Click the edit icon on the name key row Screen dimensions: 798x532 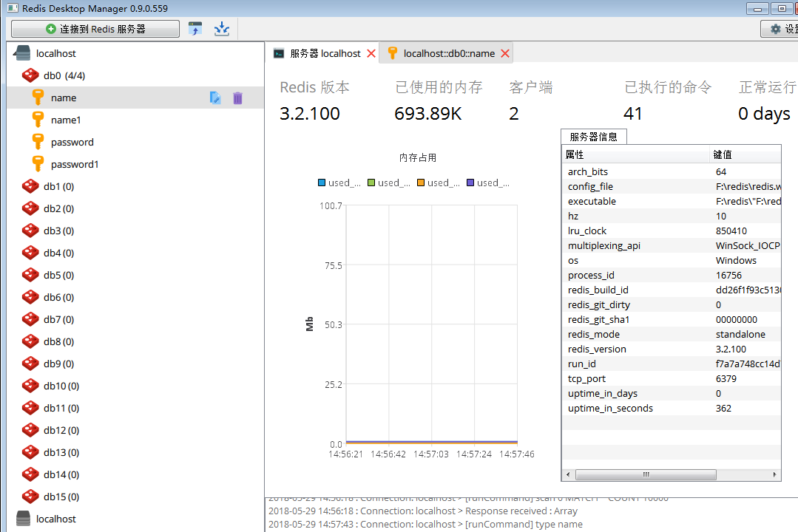(215, 98)
